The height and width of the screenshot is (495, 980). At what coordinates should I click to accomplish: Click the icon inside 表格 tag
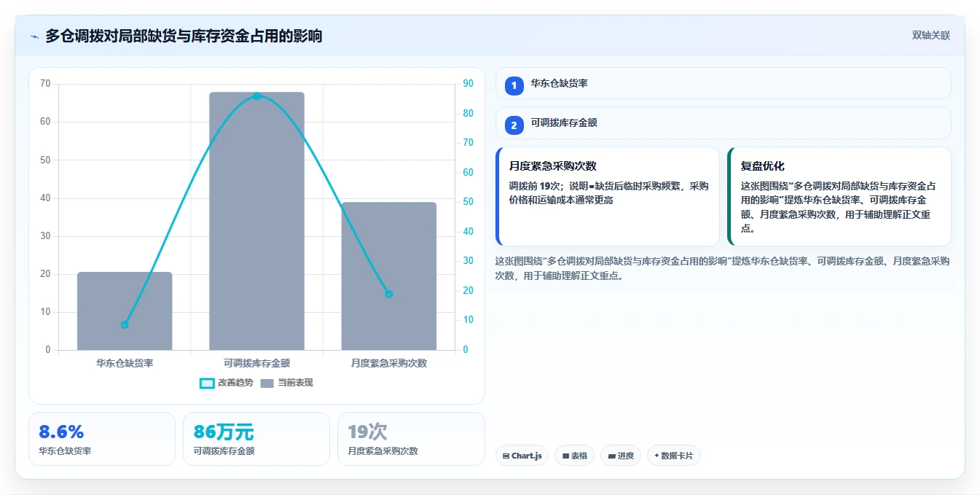pos(565,456)
